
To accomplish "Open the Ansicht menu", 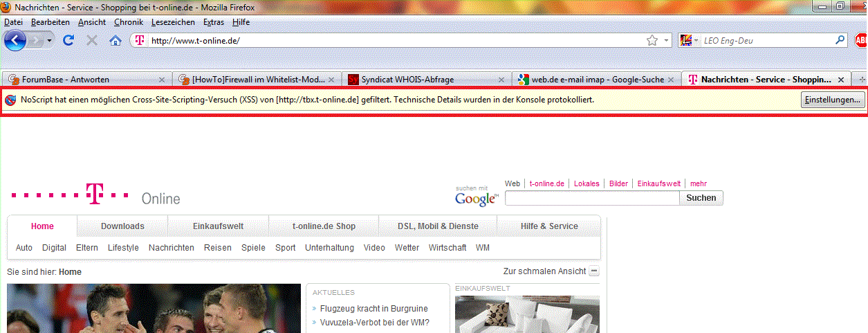I will [92, 22].
